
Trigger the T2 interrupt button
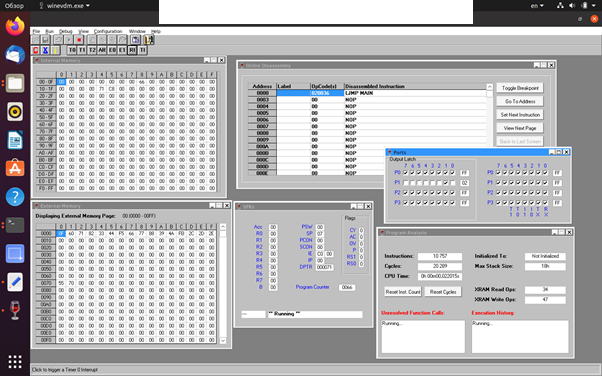92,50
